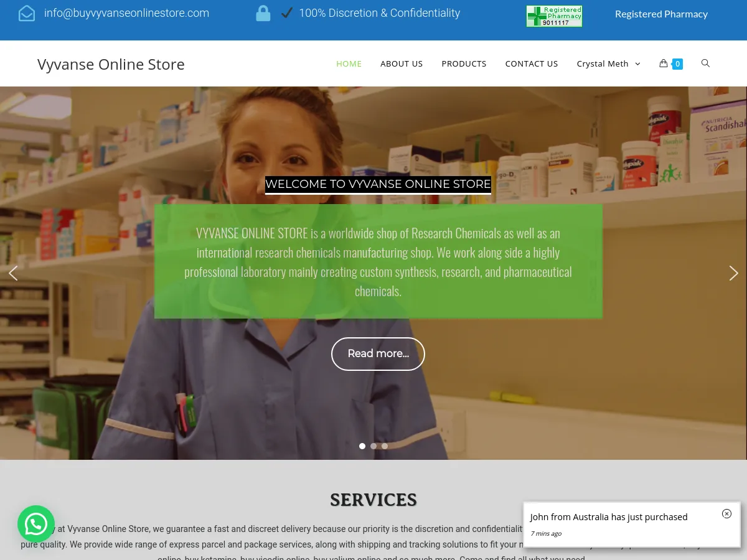This screenshot has height=560, width=747.
Task: Click the 7 mins ago timestamp
Action: [x=546, y=533]
